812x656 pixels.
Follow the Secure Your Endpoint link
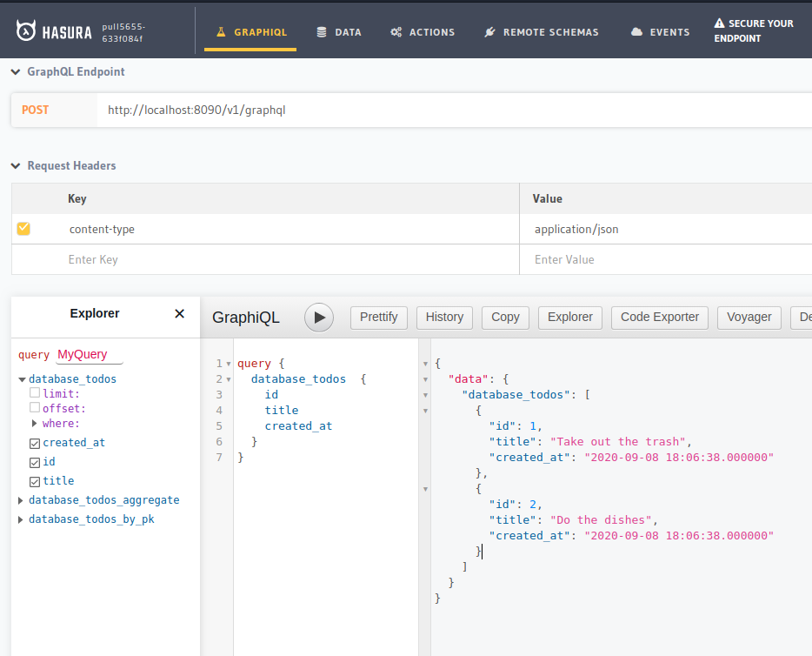pos(754,30)
